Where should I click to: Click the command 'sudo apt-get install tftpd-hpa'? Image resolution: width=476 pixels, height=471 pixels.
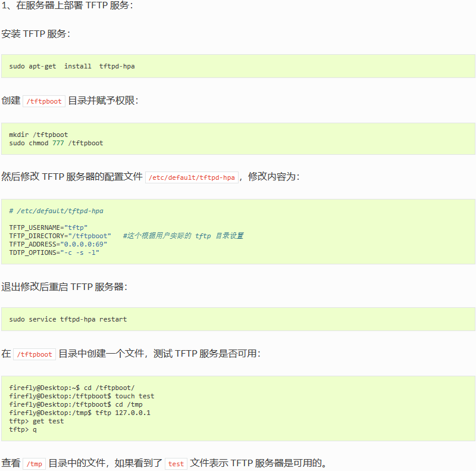(72, 66)
